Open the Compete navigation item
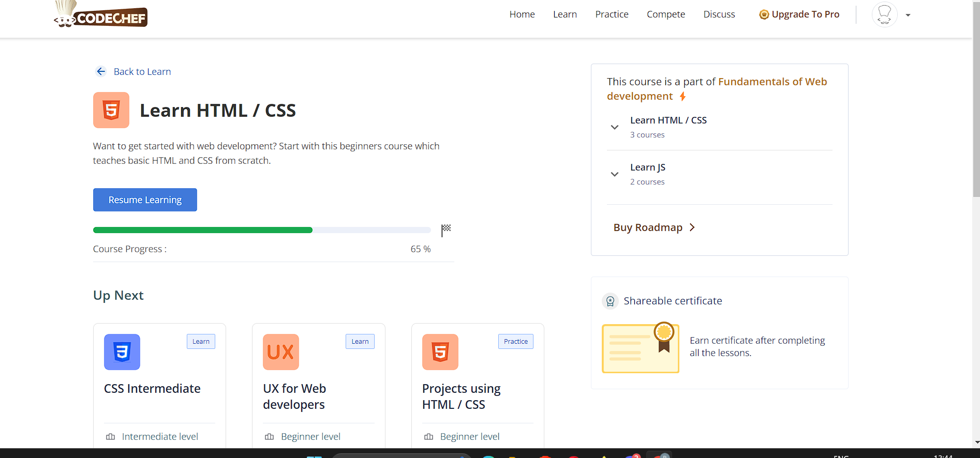Image resolution: width=980 pixels, height=458 pixels. tap(666, 14)
